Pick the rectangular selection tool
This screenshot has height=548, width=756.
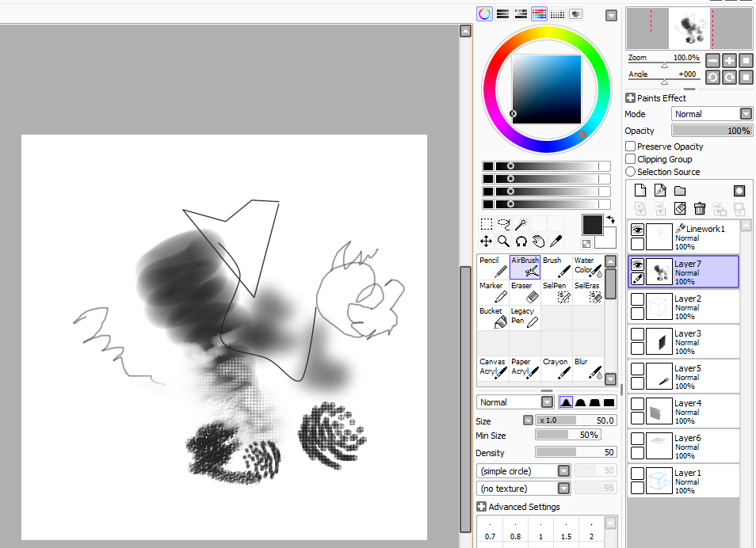(487, 224)
